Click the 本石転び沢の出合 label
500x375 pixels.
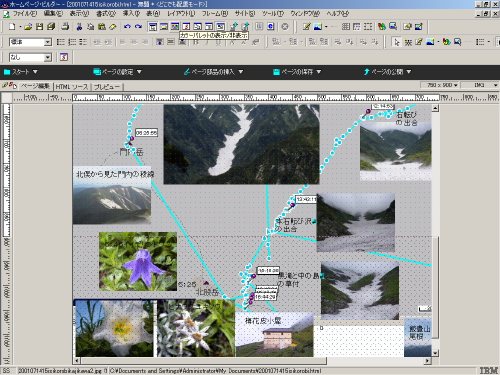293,225
